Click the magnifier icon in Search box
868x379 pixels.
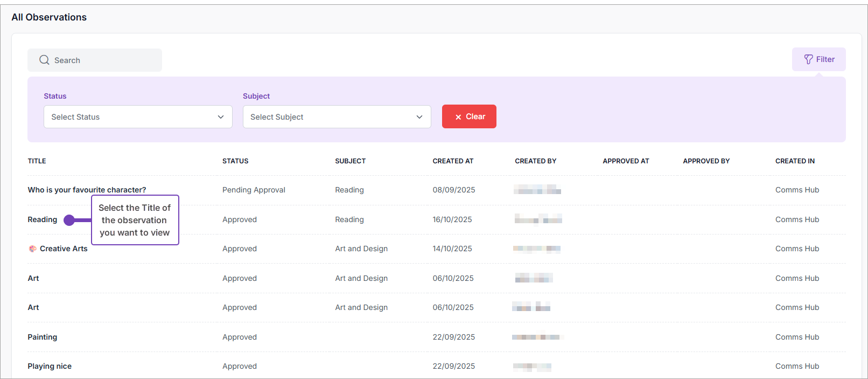(x=44, y=60)
